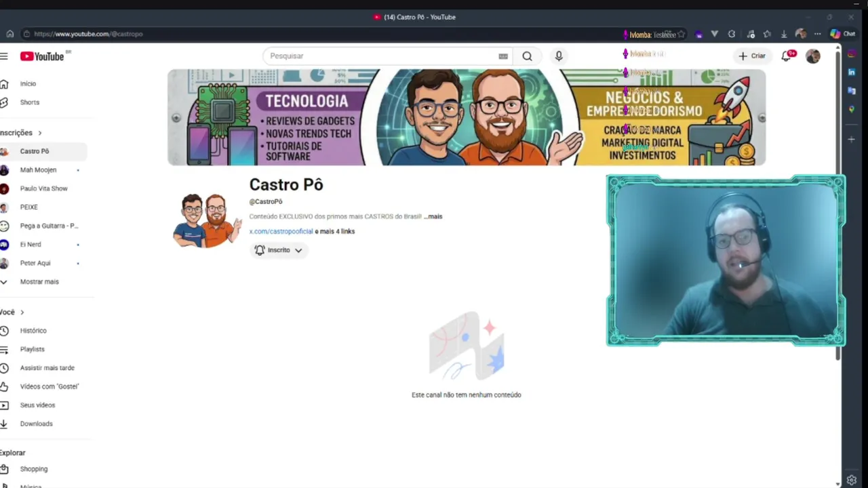Screen dimensions: 868x488
Task: Open Vídeos com 'Gostei'
Action: 49,386
